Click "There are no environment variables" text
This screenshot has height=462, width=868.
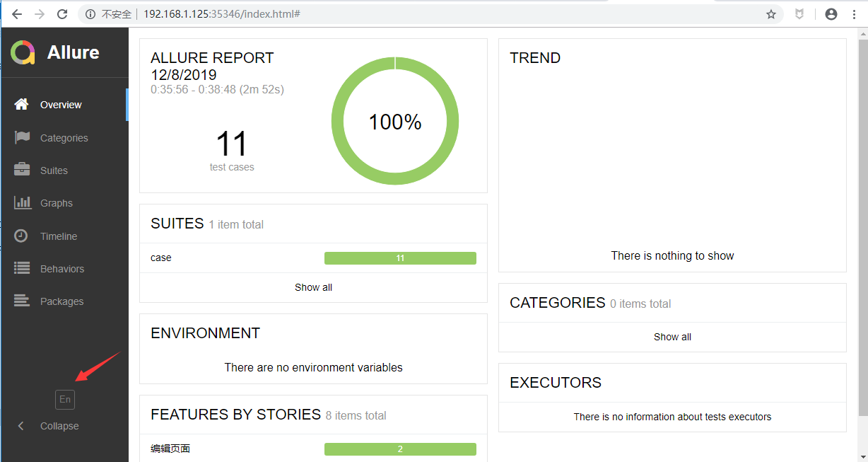(314, 367)
